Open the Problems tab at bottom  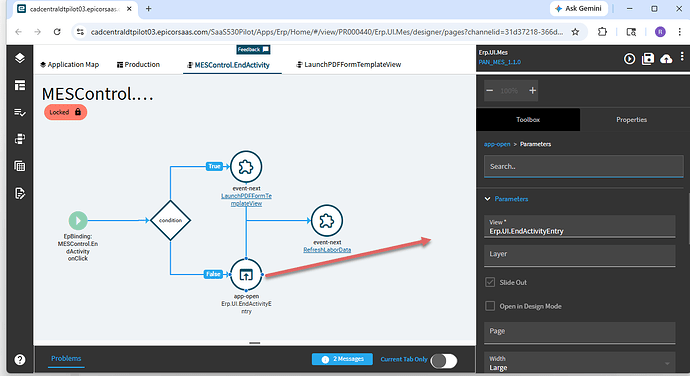(66, 358)
